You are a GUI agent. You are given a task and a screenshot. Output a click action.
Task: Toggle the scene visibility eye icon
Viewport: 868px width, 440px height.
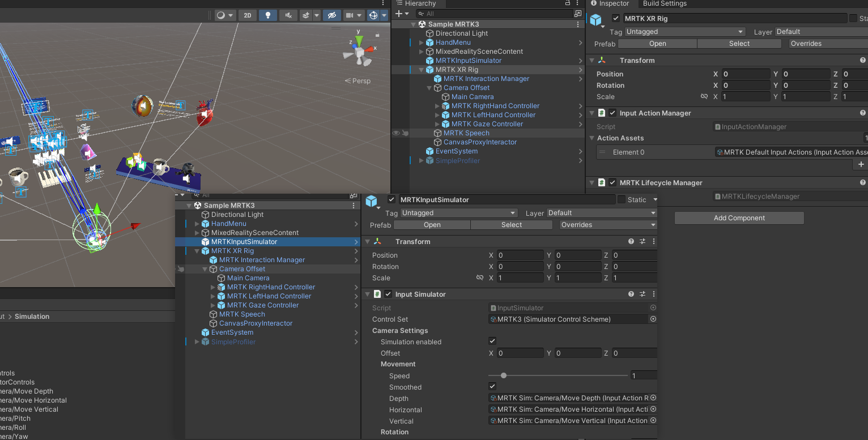tap(332, 15)
